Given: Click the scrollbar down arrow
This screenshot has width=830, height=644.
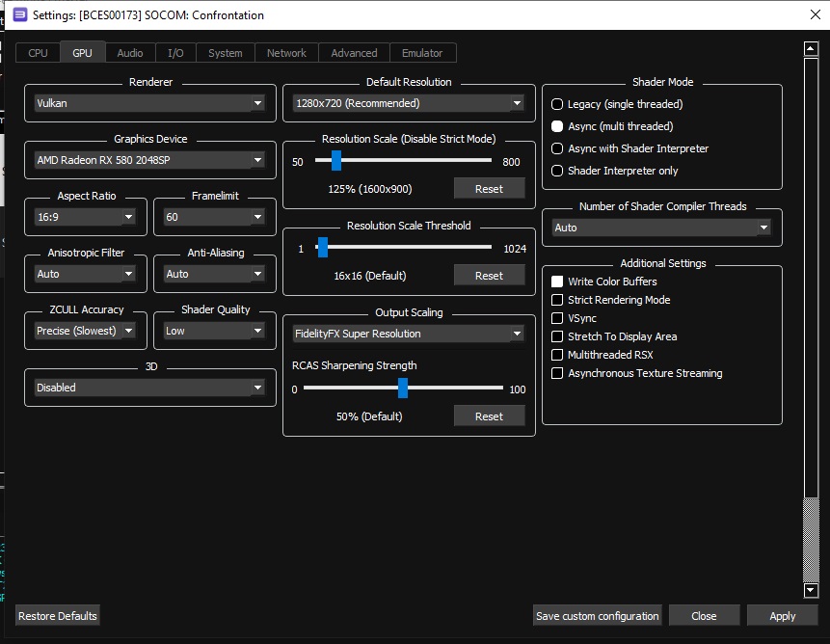Looking at the screenshot, I should pos(810,590).
